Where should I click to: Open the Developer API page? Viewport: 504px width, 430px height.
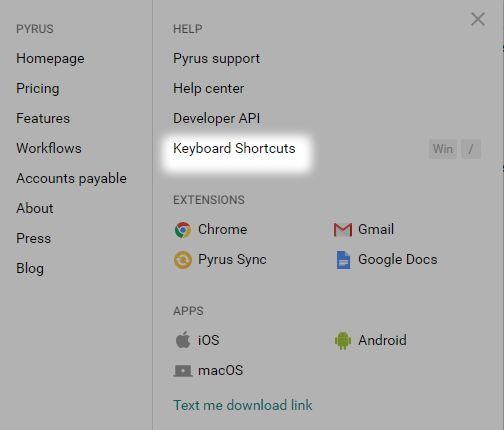pos(217,118)
